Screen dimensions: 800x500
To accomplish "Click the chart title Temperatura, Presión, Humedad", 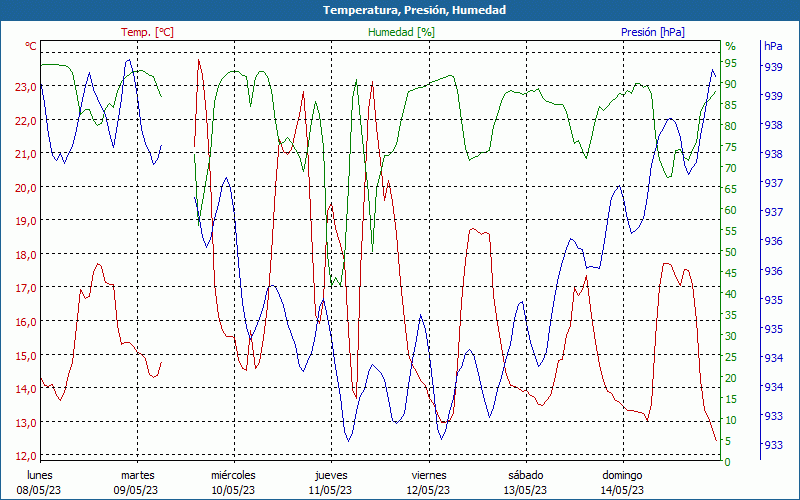I will click(x=414, y=10).
